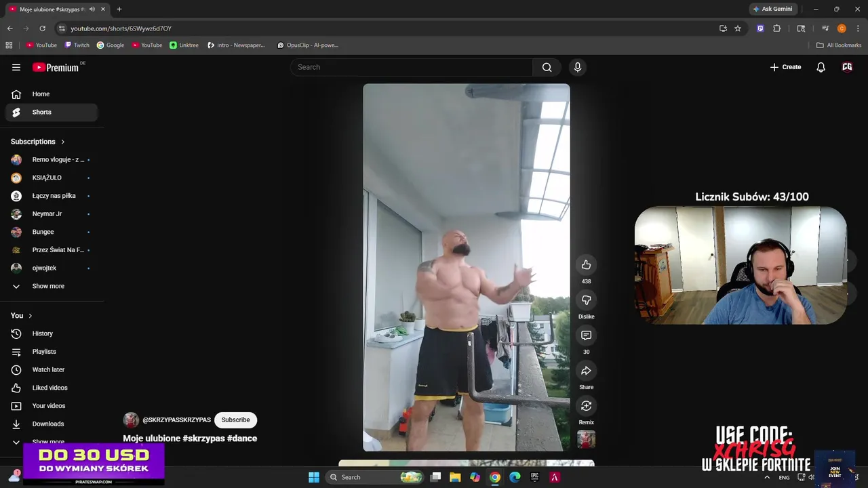
Task: Open Liked videos in the sidebar
Action: coord(52,388)
